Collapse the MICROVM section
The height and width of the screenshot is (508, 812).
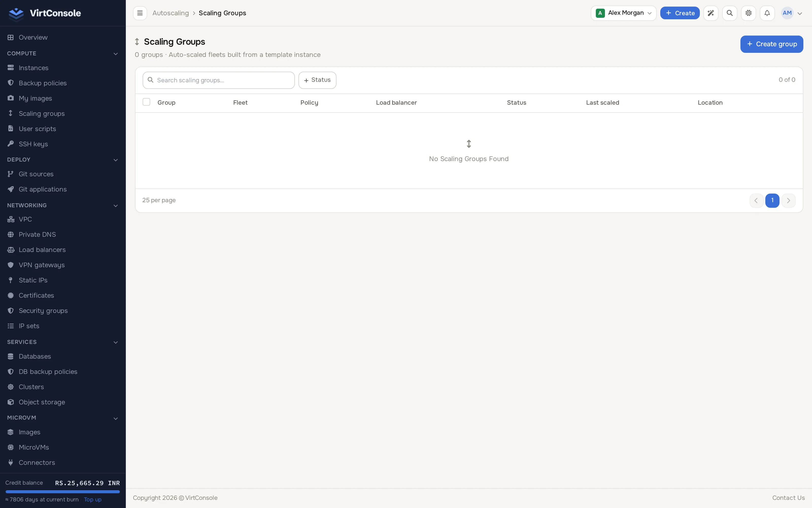coord(116,418)
